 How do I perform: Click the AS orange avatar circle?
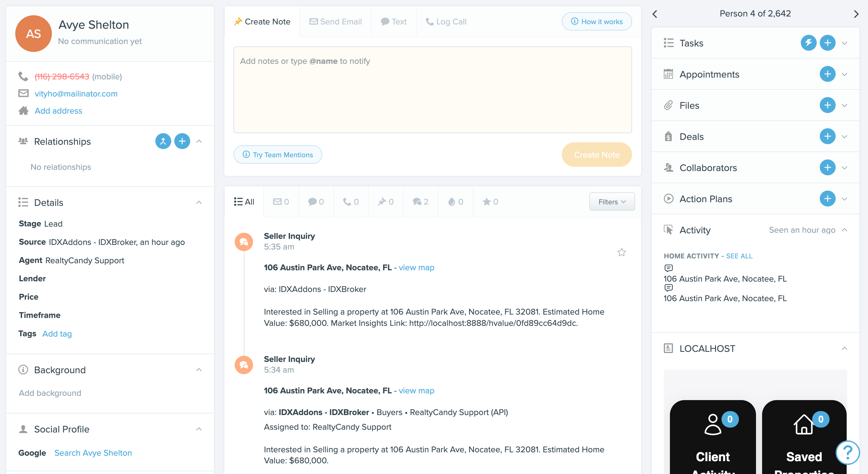pos(33,33)
